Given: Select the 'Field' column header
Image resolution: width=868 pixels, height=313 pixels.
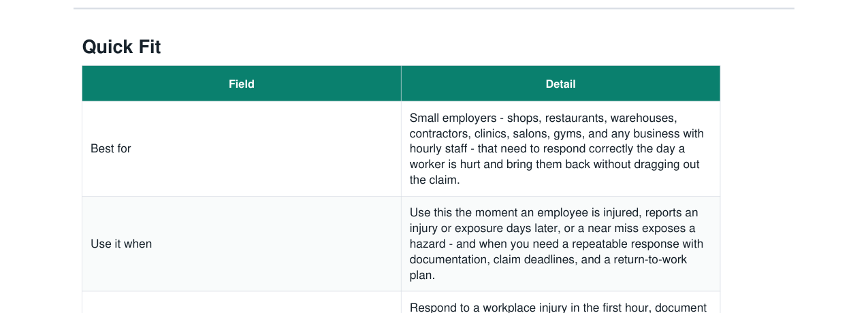Looking at the screenshot, I should [242, 84].
